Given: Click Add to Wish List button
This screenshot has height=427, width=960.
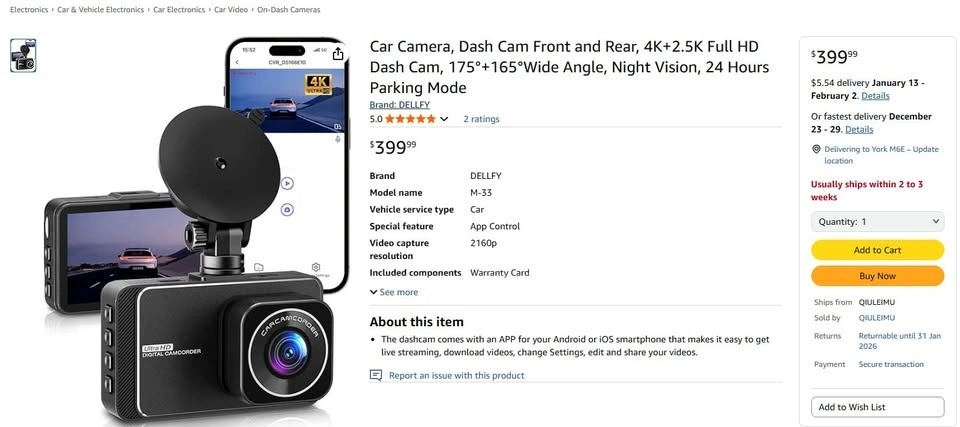Looking at the screenshot, I should [877, 407].
